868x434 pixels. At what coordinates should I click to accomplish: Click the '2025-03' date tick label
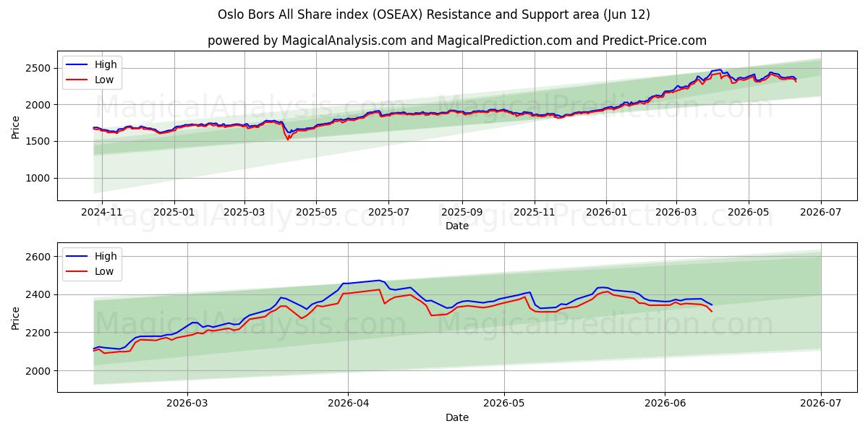(244, 212)
